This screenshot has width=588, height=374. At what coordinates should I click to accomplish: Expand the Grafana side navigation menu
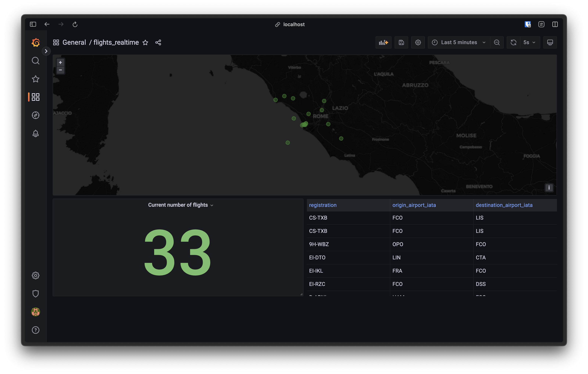[46, 51]
